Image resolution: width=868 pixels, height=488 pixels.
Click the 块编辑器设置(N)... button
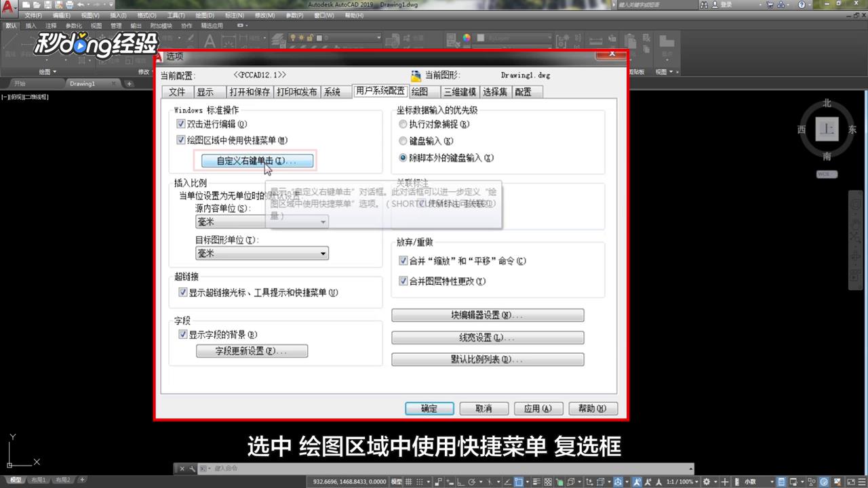coord(488,316)
